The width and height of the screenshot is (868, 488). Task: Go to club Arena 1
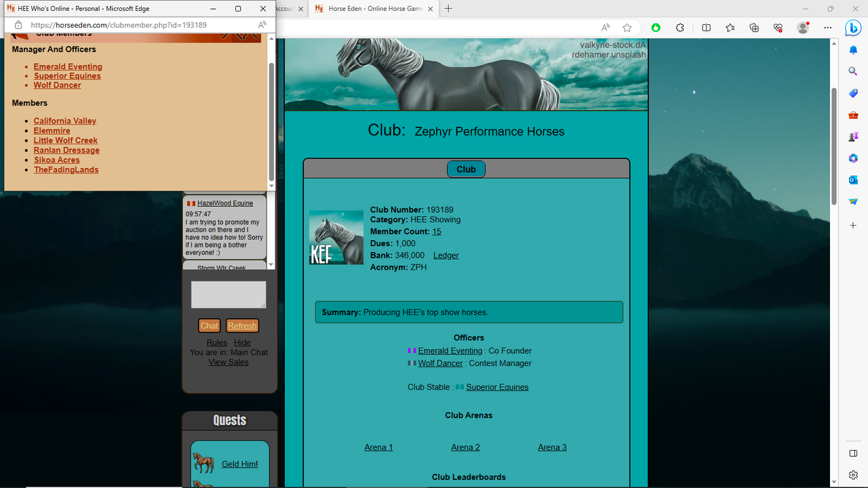(x=378, y=447)
